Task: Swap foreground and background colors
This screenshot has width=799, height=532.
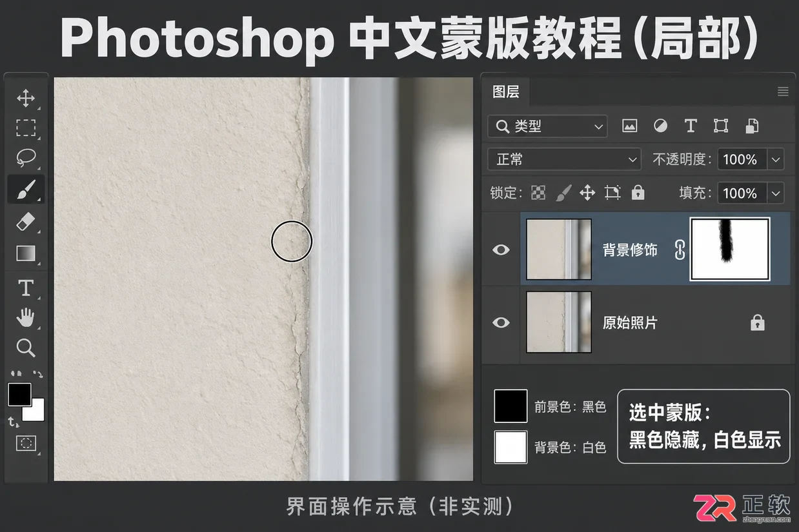Action: point(37,374)
